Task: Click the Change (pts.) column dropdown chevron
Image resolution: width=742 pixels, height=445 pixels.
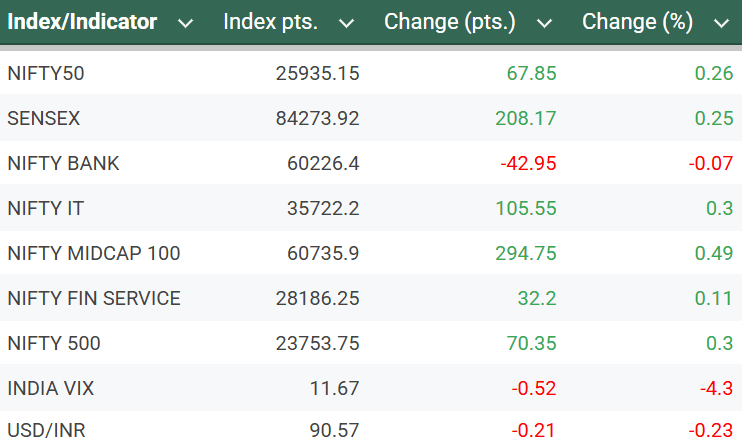Action: point(544,23)
